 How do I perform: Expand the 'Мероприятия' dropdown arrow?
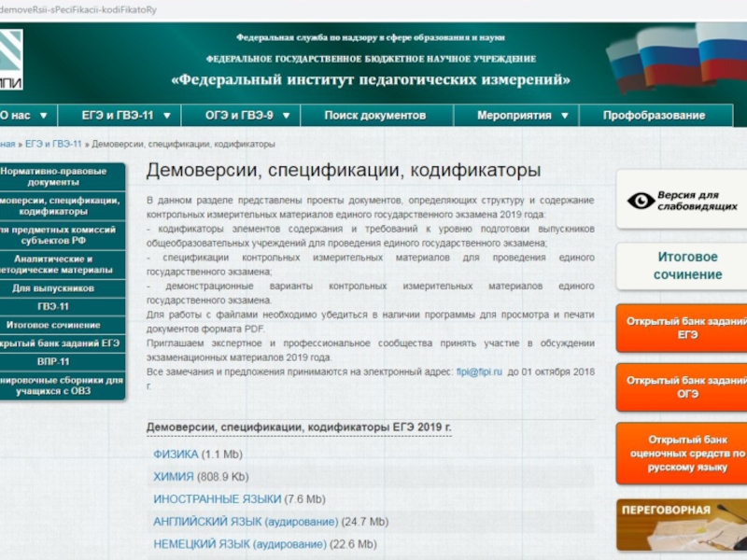pyautogui.click(x=565, y=116)
